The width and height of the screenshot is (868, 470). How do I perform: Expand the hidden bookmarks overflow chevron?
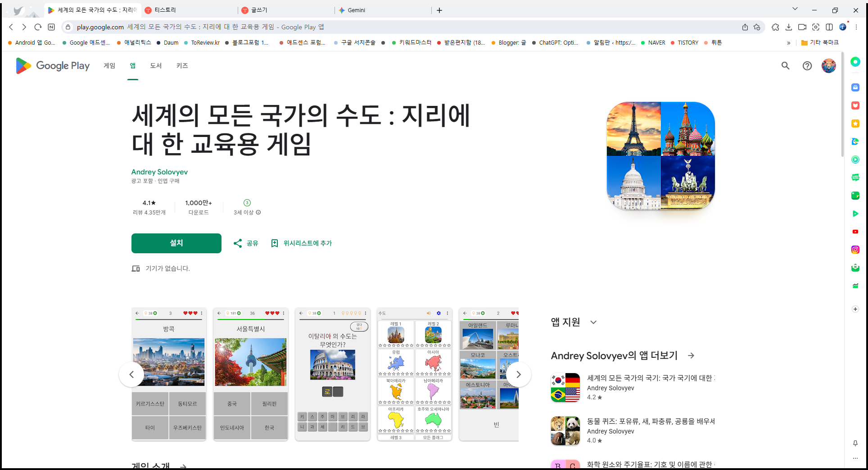(789, 42)
